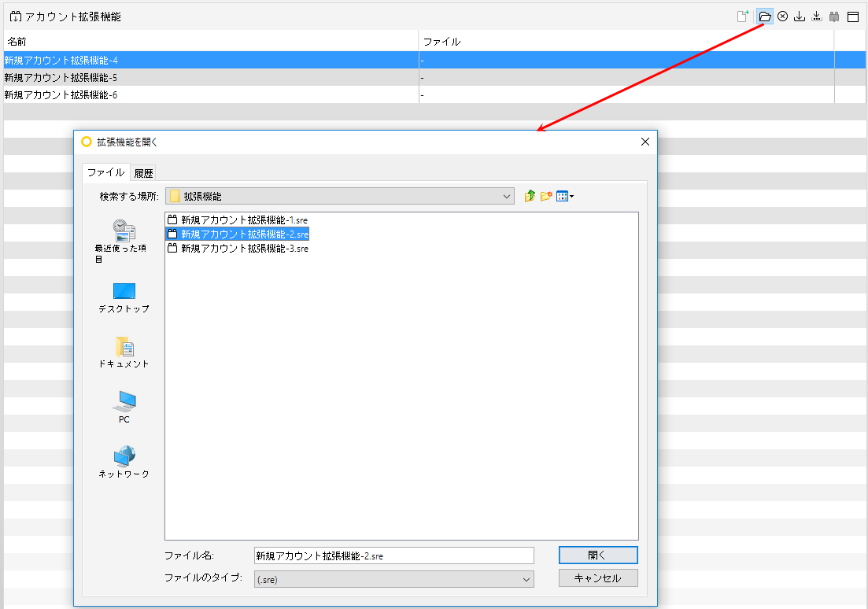Select file 新規アカウント拡張機能-2.sre in list
This screenshot has height=609, width=868.
click(x=238, y=234)
